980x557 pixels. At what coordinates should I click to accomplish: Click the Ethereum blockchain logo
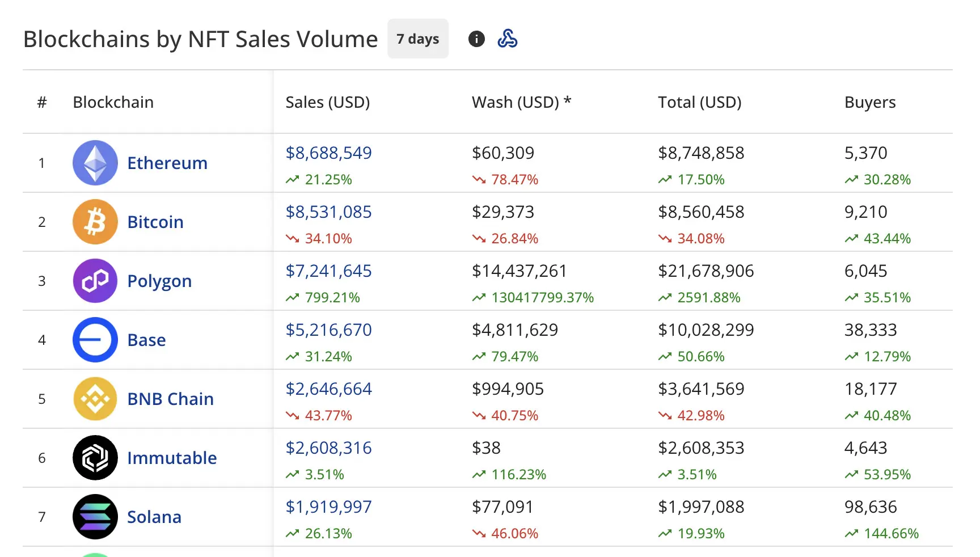(x=95, y=163)
